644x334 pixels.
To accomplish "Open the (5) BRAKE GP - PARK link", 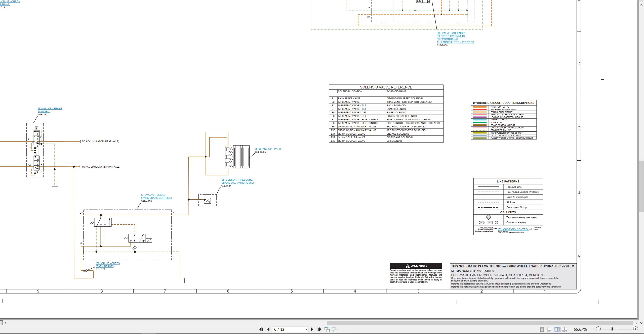I will (268, 149).
